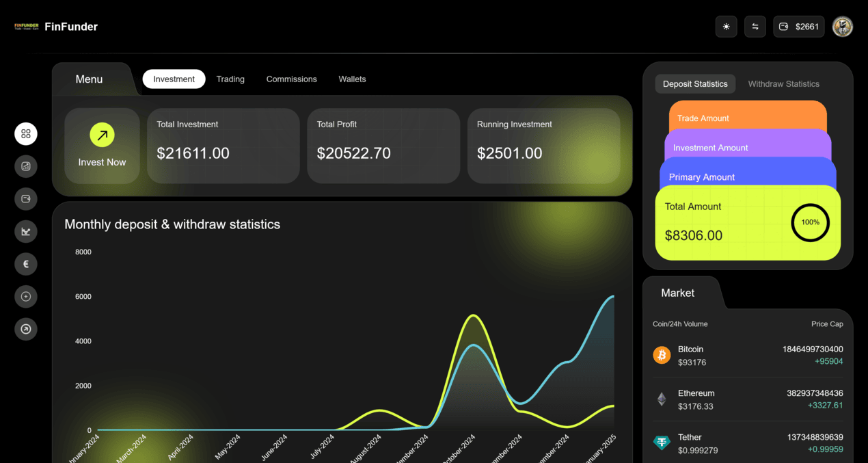The image size is (868, 463).
Task: Click the $3176.33 Ethereum price
Action: (x=695, y=406)
